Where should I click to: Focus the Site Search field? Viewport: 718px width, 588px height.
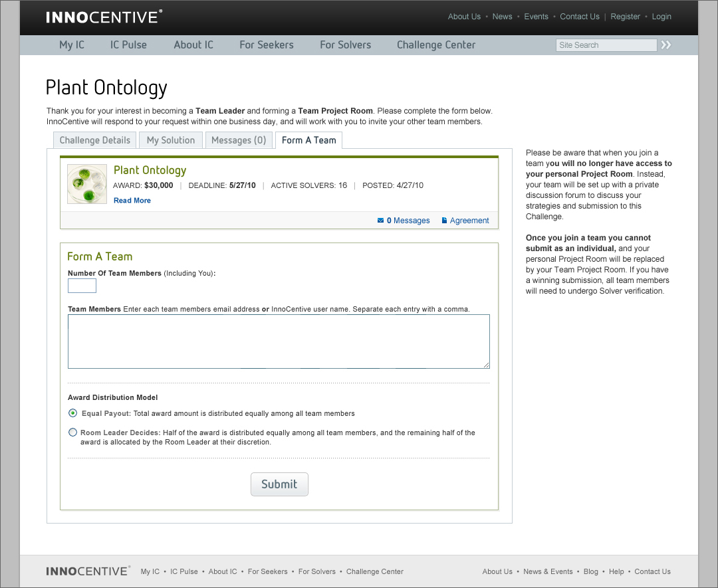pyautogui.click(x=606, y=45)
